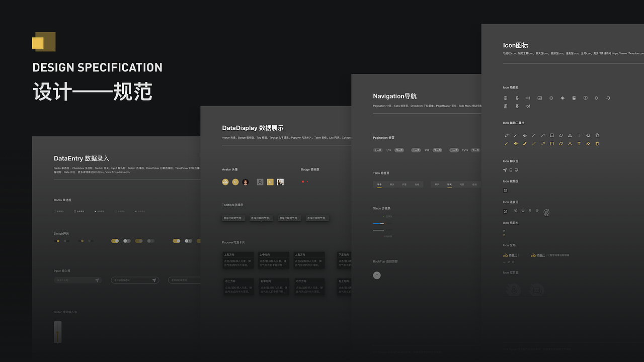Click 上一页 button beside 3/25 pagination
644x362 pixels.
416,150
